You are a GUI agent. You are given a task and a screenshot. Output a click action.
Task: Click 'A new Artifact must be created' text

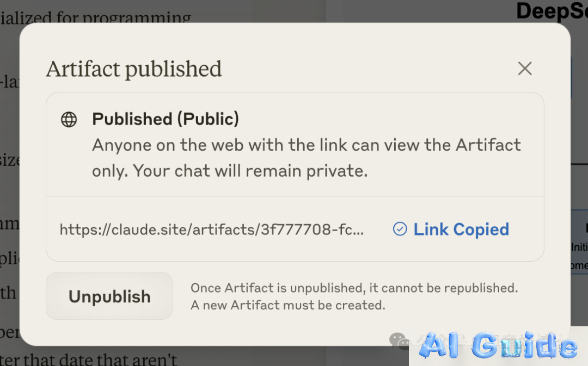coord(287,305)
